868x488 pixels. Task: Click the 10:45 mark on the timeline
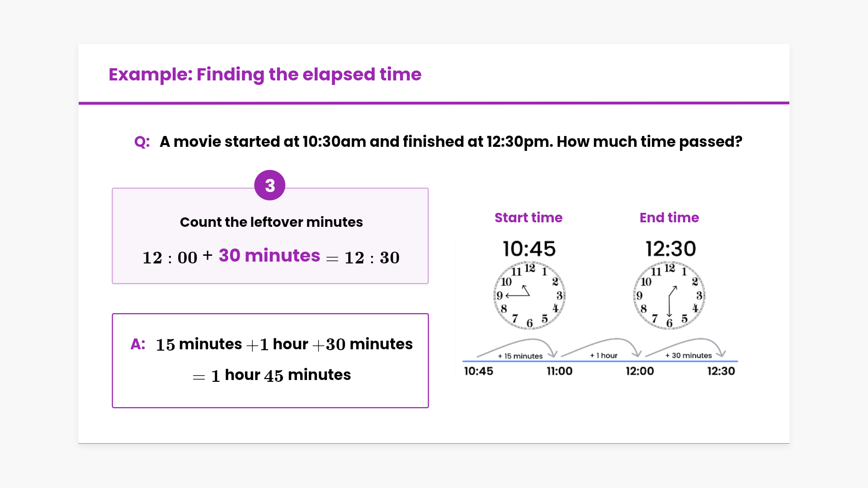tap(478, 371)
